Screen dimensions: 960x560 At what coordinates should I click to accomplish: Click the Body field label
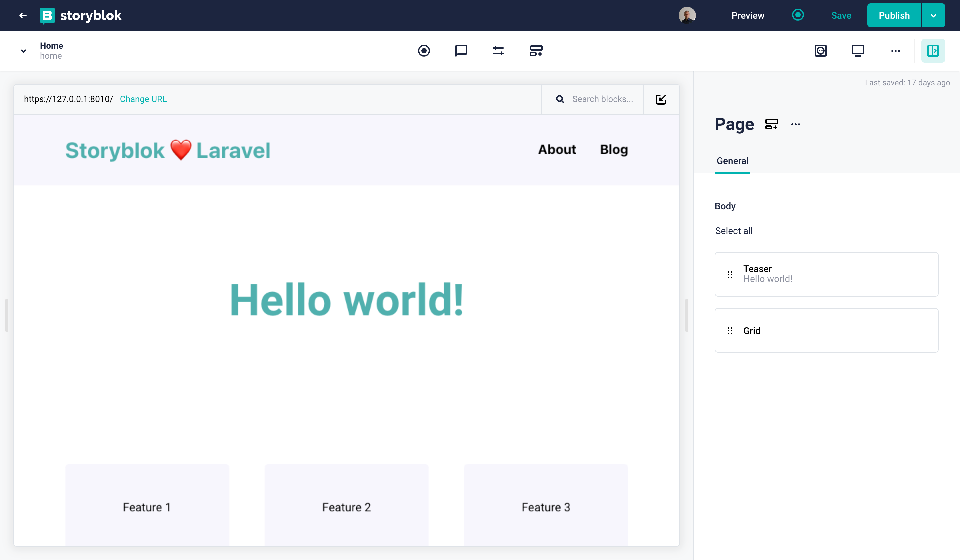725,206
